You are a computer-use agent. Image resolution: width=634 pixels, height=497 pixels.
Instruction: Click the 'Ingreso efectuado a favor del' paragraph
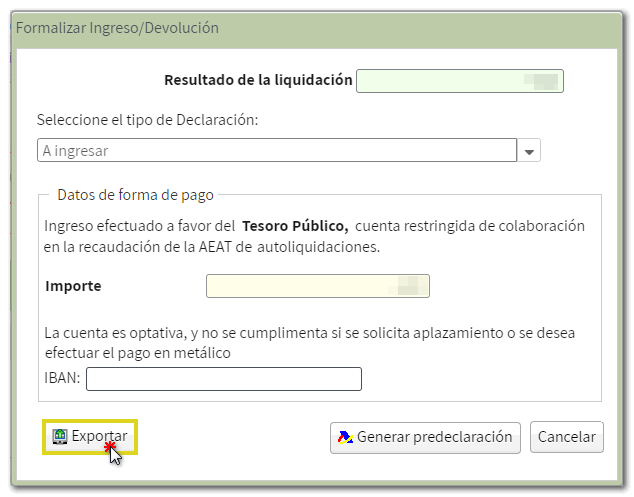coord(140,226)
